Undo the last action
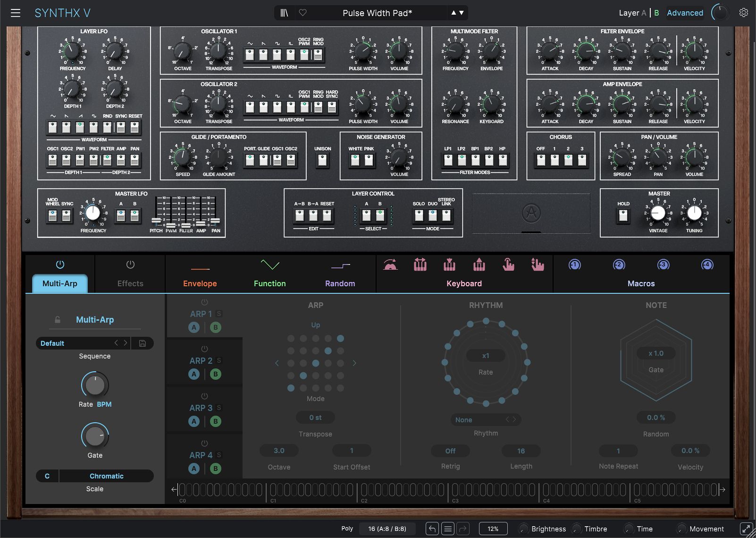The image size is (756, 538). pyautogui.click(x=432, y=529)
